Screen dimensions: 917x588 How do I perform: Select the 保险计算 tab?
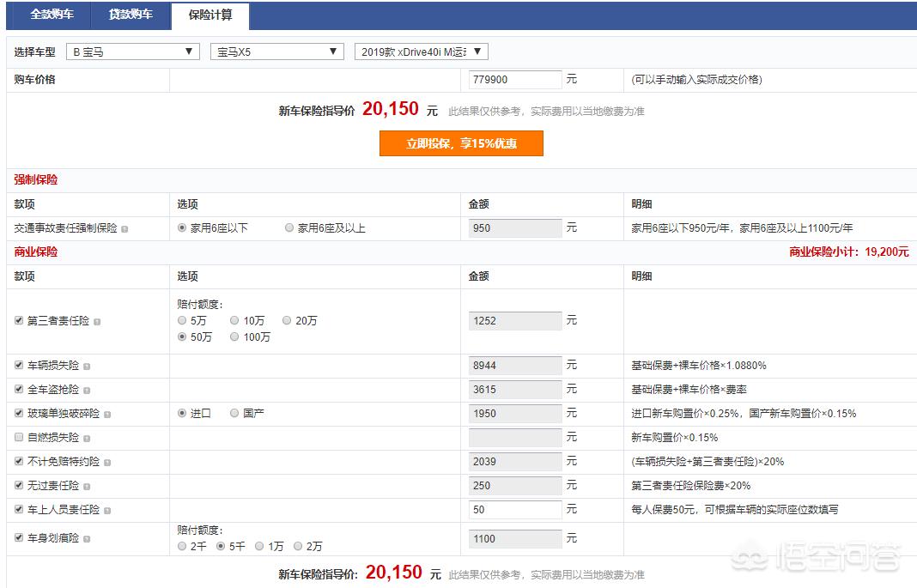pyautogui.click(x=210, y=15)
